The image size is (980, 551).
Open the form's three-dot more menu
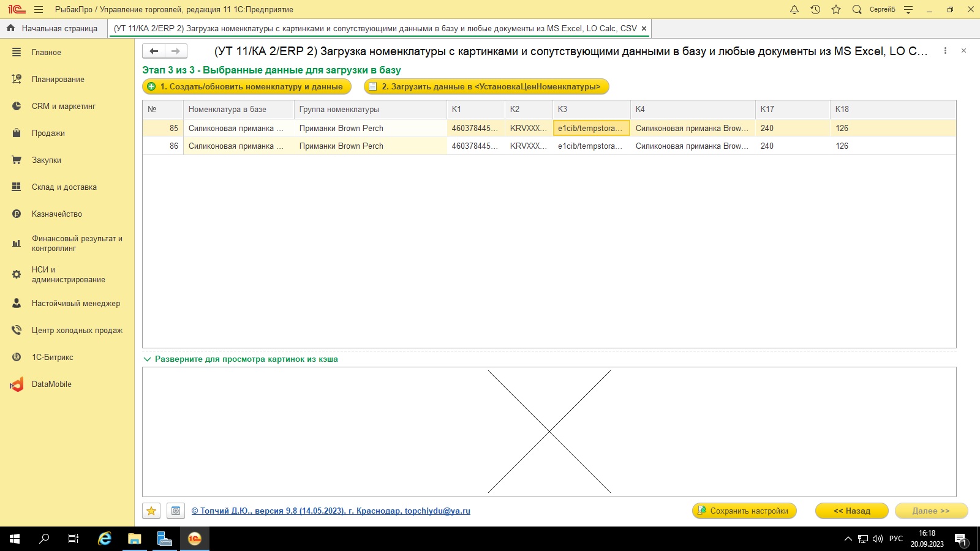945,51
